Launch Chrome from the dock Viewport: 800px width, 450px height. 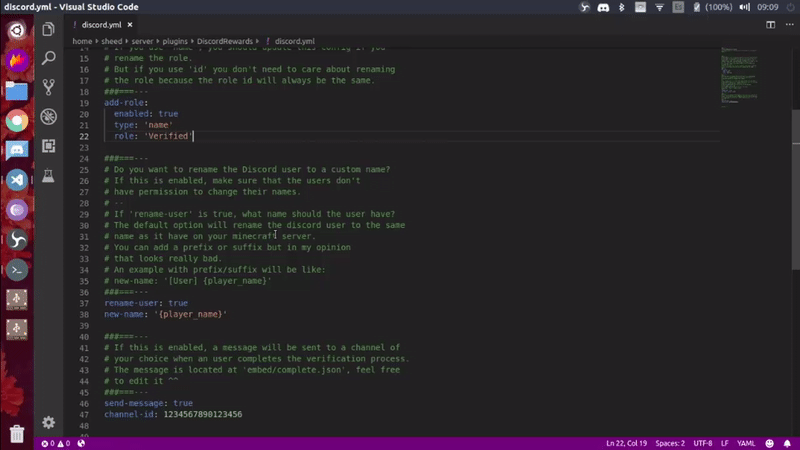tap(17, 120)
